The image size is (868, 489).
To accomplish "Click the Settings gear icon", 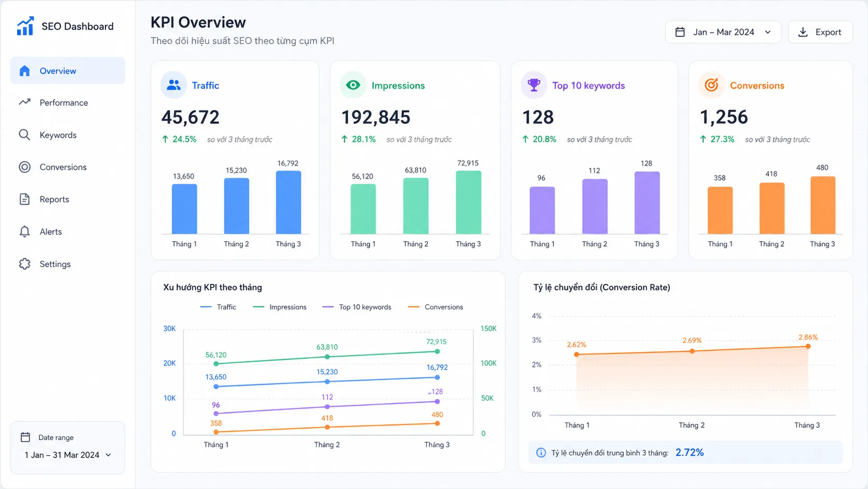I will tap(24, 264).
